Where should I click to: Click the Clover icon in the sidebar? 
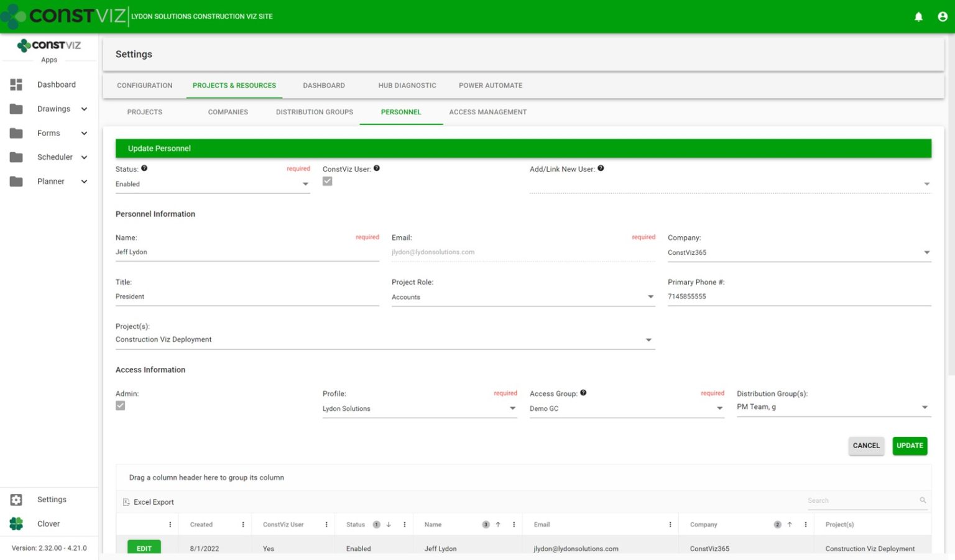click(x=17, y=523)
